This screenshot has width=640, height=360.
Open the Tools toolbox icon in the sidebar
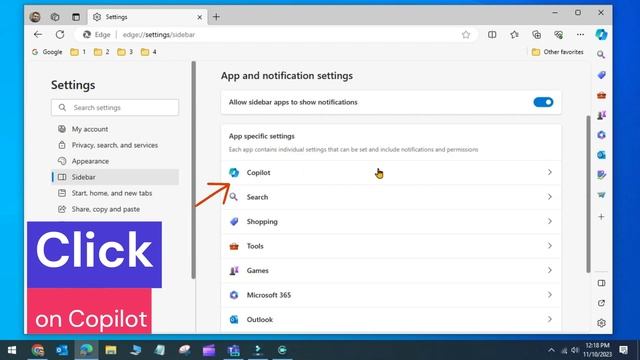click(x=601, y=95)
